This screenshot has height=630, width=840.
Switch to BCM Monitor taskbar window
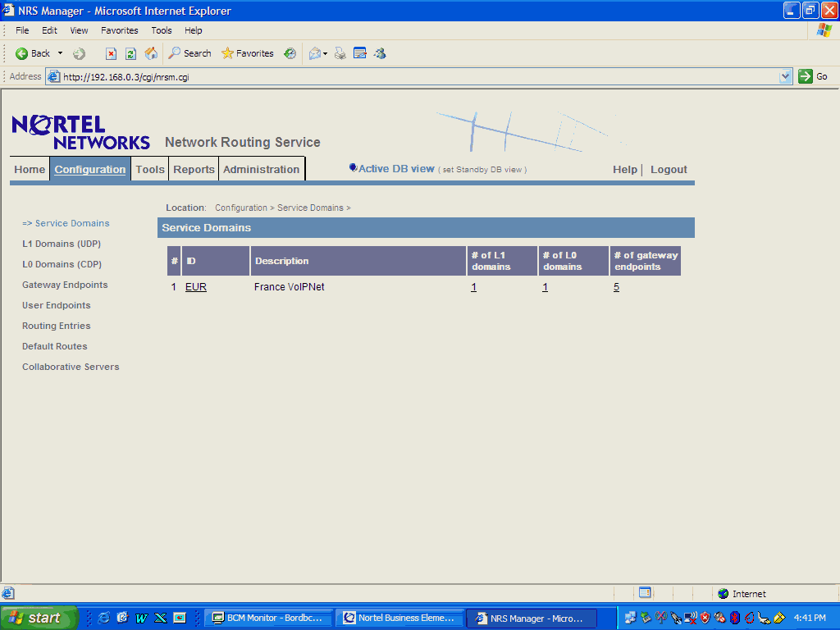[x=269, y=618]
